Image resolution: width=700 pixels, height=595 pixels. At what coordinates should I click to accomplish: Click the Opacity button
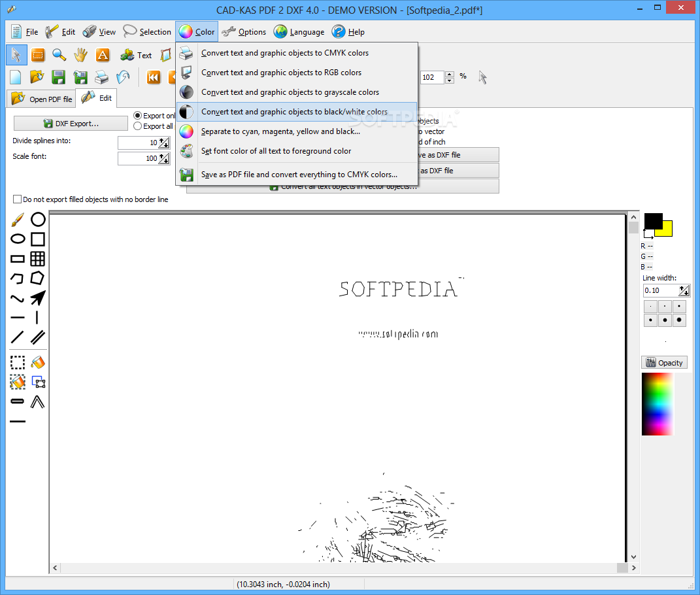click(x=664, y=363)
